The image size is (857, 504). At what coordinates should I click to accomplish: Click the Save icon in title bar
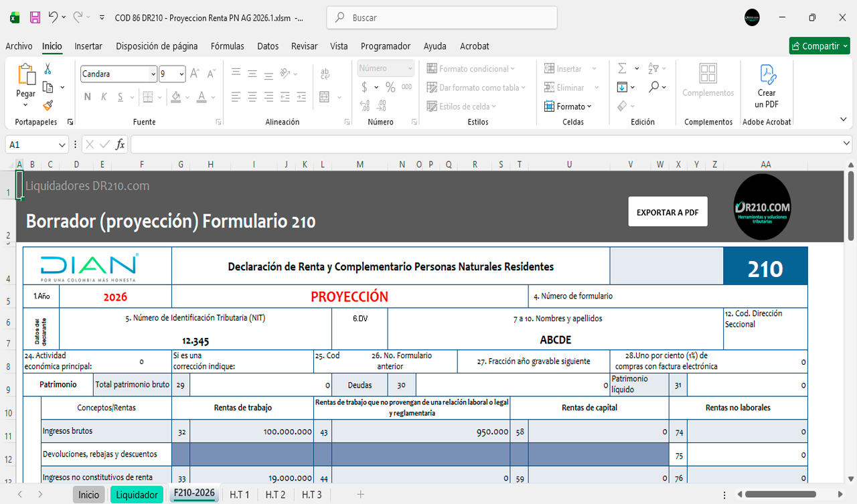(35, 18)
